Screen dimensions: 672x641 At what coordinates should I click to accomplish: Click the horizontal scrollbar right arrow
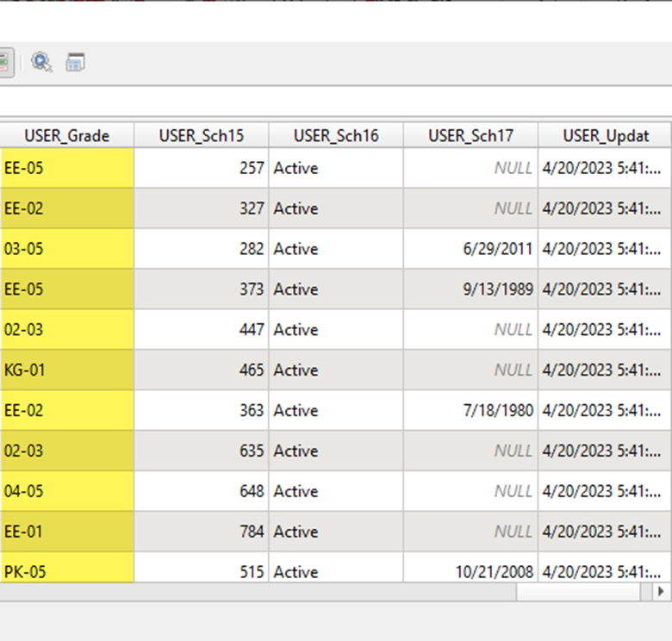(661, 591)
